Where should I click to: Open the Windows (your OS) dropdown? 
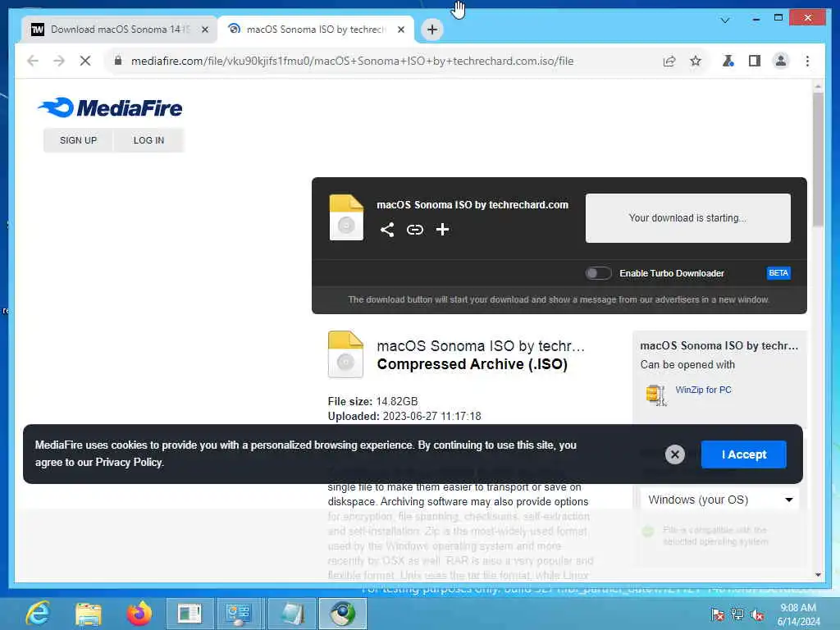pyautogui.click(x=719, y=500)
